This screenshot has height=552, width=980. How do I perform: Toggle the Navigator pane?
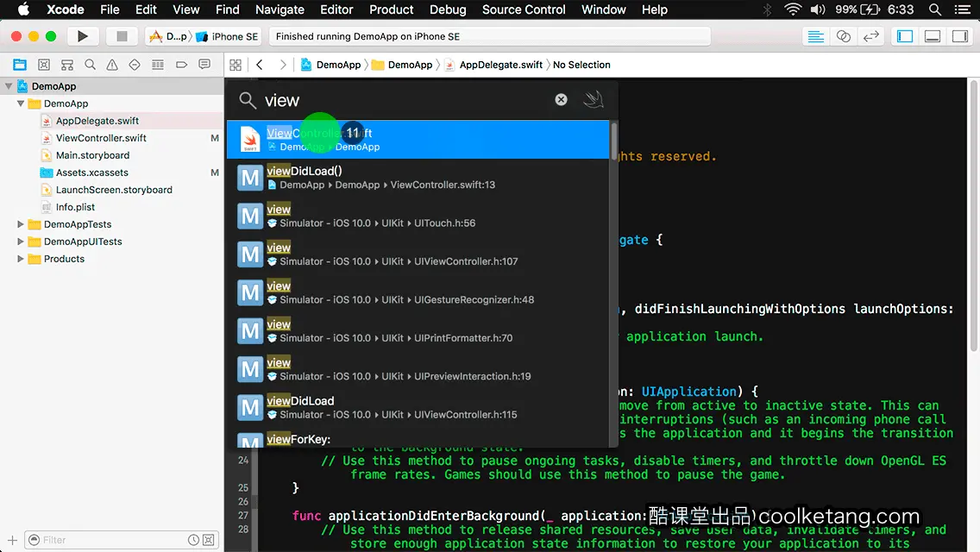[x=905, y=36]
